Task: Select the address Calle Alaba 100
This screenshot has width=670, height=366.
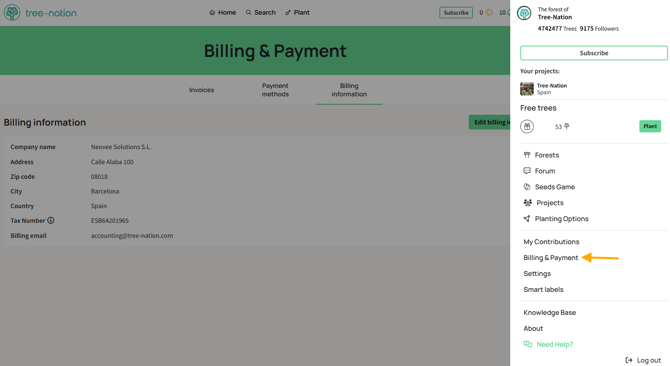Action: pos(112,162)
